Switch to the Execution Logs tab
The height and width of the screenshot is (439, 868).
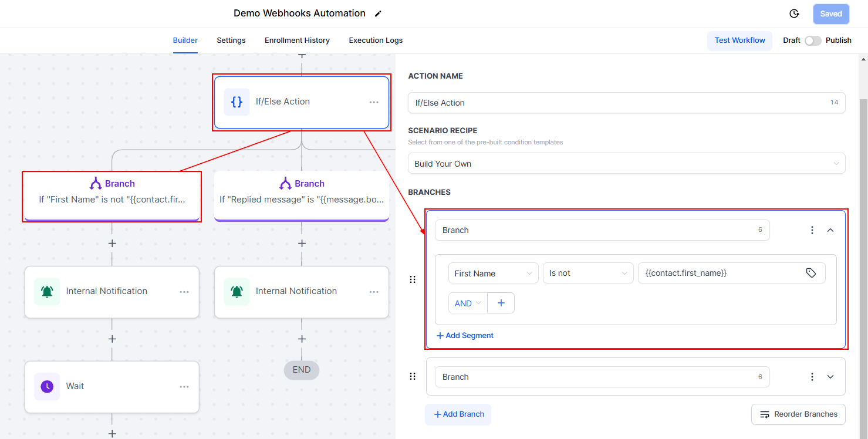click(x=376, y=40)
